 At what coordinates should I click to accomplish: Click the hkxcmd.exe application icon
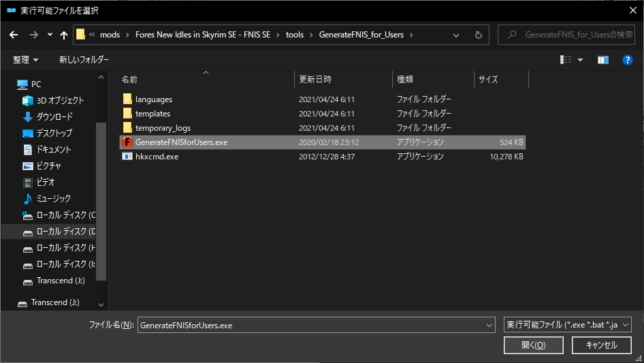127,156
